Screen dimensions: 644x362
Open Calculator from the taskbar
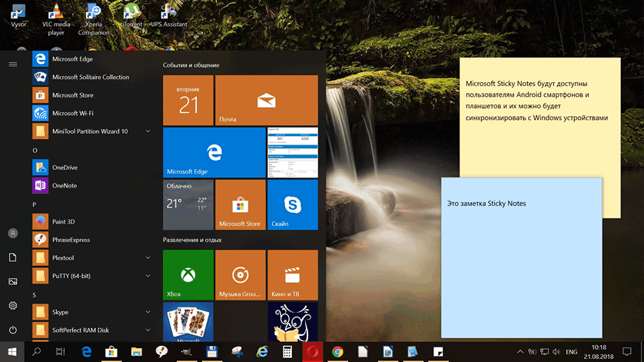point(287,352)
